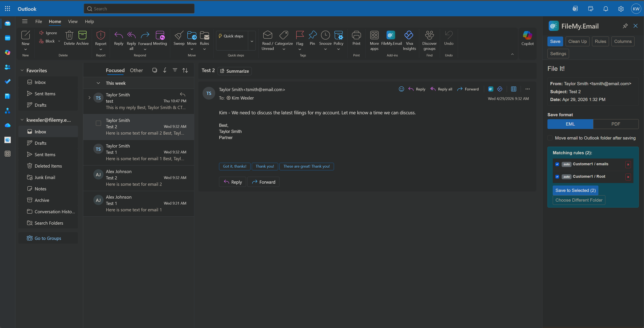Click the Undo icon in ribbon
The image size is (644, 328).
pos(449,35)
